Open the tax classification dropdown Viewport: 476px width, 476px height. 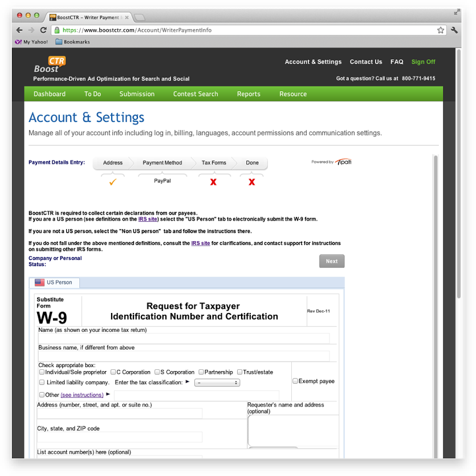click(x=217, y=383)
